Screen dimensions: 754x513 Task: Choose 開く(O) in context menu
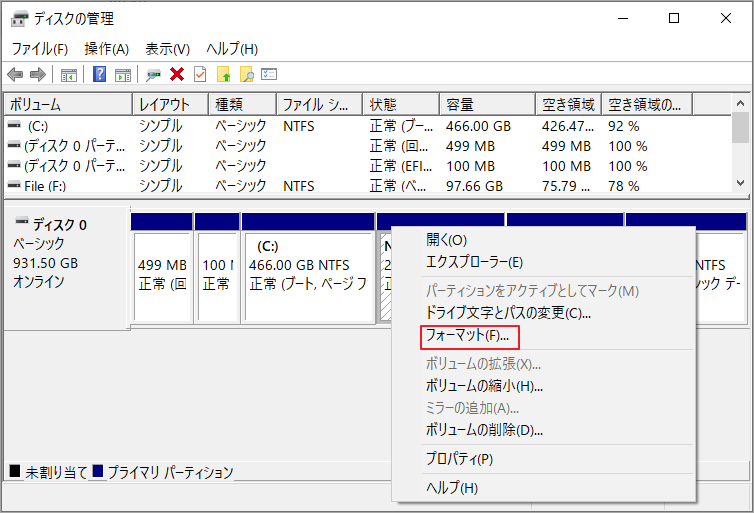point(446,239)
